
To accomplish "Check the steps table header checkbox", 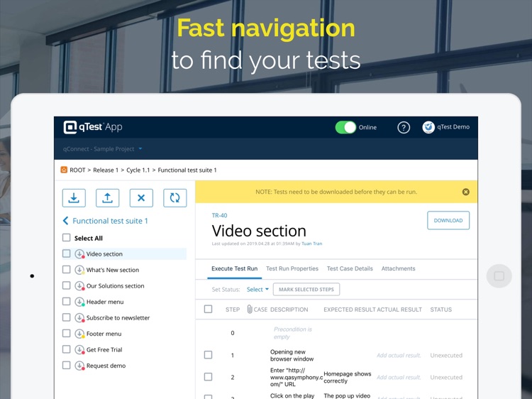I will (x=209, y=309).
